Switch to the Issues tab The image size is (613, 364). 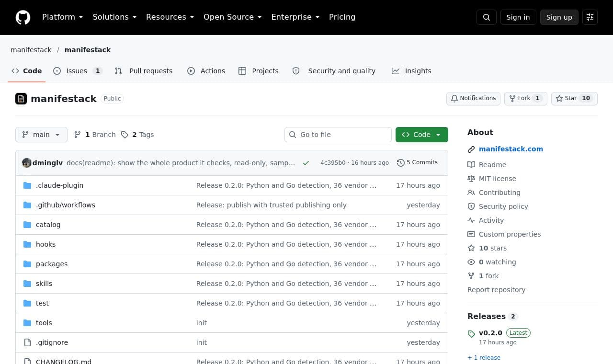pos(78,71)
